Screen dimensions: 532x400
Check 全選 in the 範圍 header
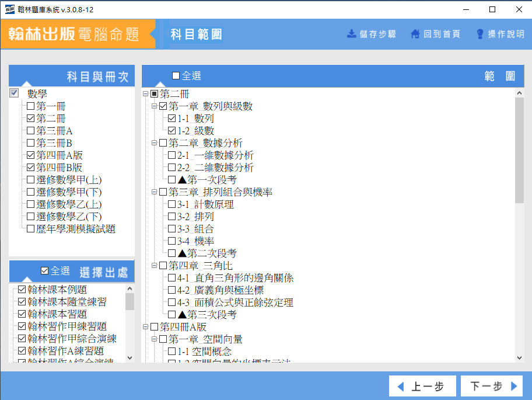point(176,75)
